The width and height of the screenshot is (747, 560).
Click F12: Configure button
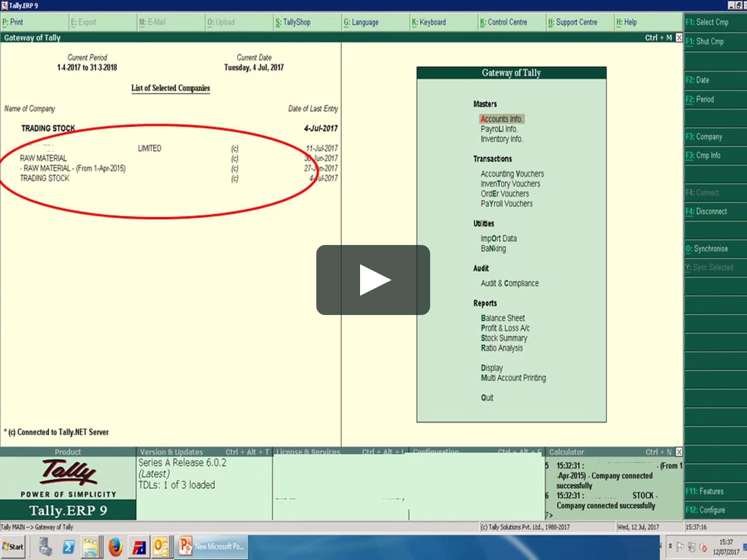(x=715, y=510)
